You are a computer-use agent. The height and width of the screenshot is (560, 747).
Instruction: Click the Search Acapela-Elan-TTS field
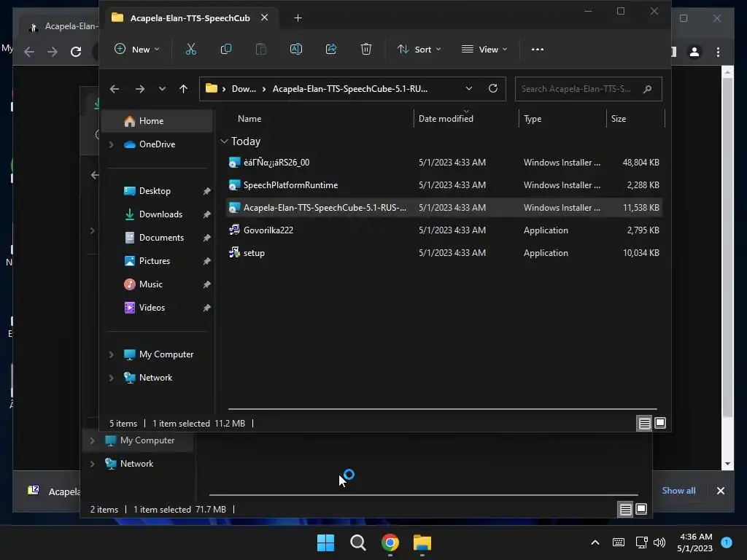589,89
